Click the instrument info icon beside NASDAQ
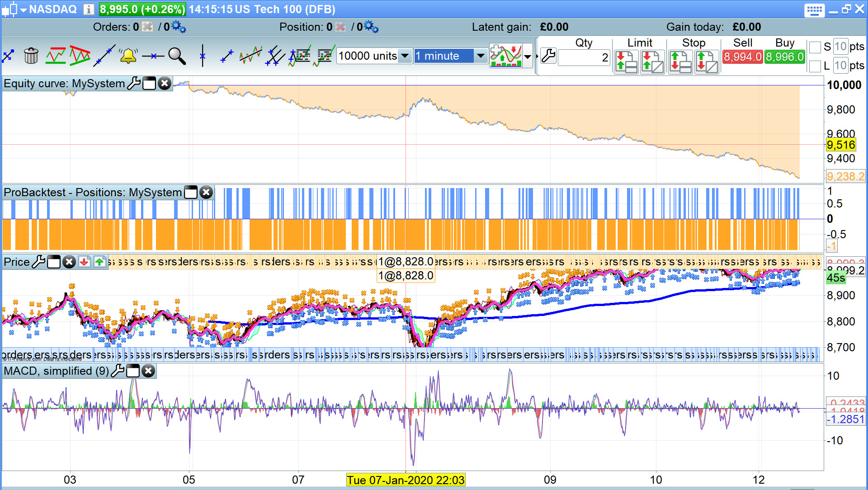868x490 pixels. pos(89,9)
